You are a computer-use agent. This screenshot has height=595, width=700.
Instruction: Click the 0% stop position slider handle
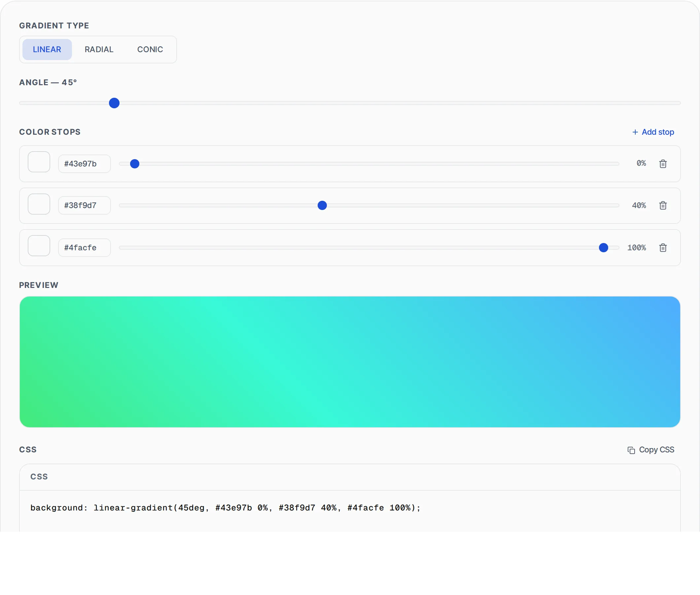[135, 163]
